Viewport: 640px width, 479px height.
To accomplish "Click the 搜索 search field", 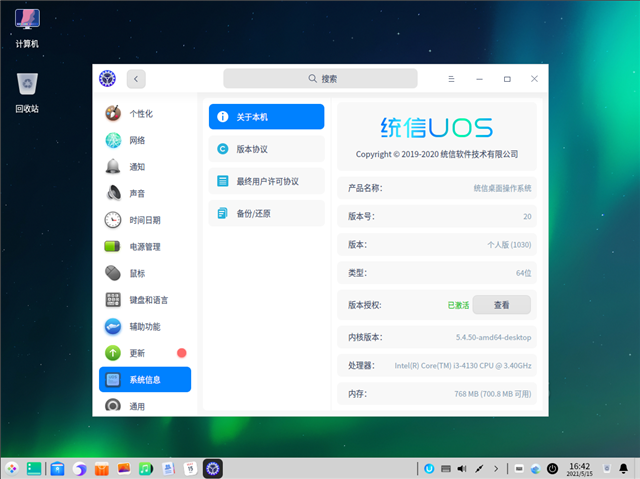I will coord(320,78).
